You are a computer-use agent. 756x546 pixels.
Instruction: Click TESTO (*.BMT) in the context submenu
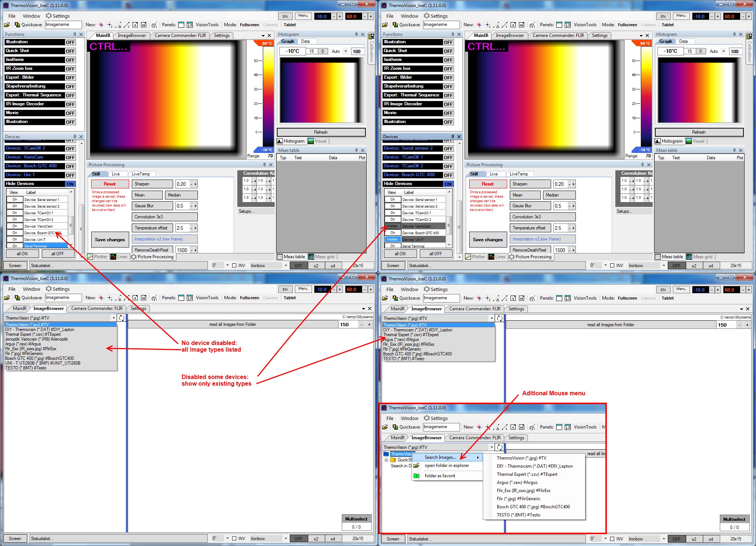pyautogui.click(x=518, y=515)
